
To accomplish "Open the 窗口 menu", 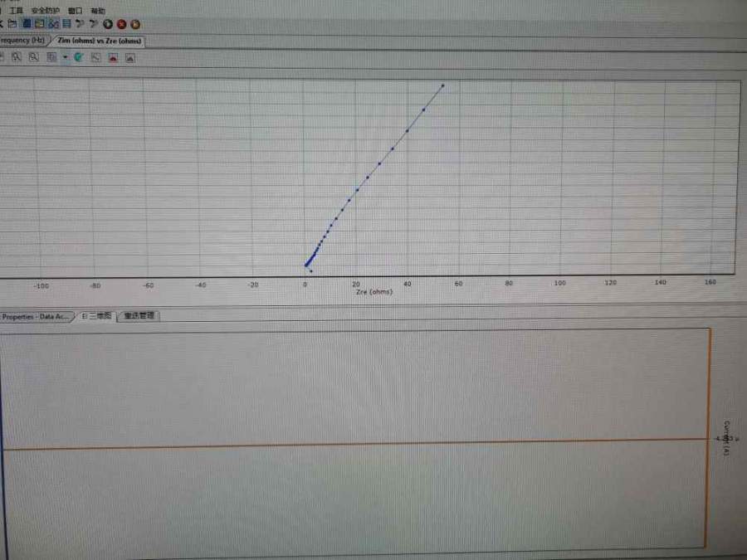I will (75, 11).
